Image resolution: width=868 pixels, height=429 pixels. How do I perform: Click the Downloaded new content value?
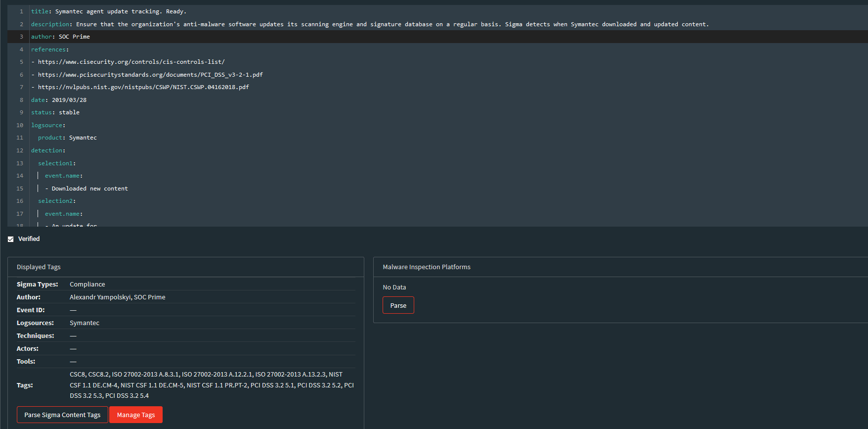tap(89, 189)
